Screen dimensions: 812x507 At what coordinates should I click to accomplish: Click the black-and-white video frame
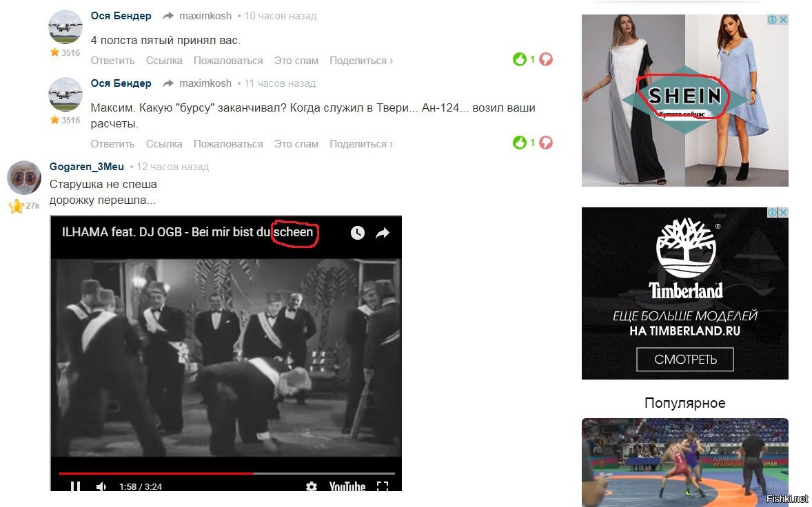click(x=226, y=358)
